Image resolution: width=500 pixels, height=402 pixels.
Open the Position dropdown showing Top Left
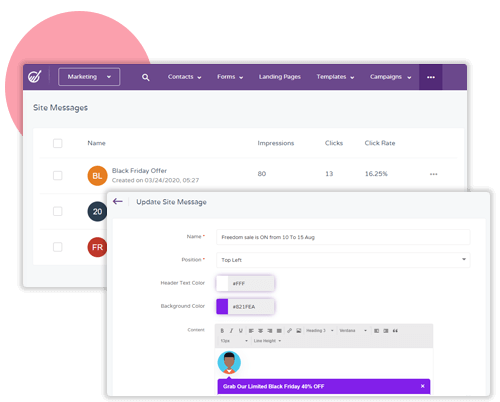343,260
